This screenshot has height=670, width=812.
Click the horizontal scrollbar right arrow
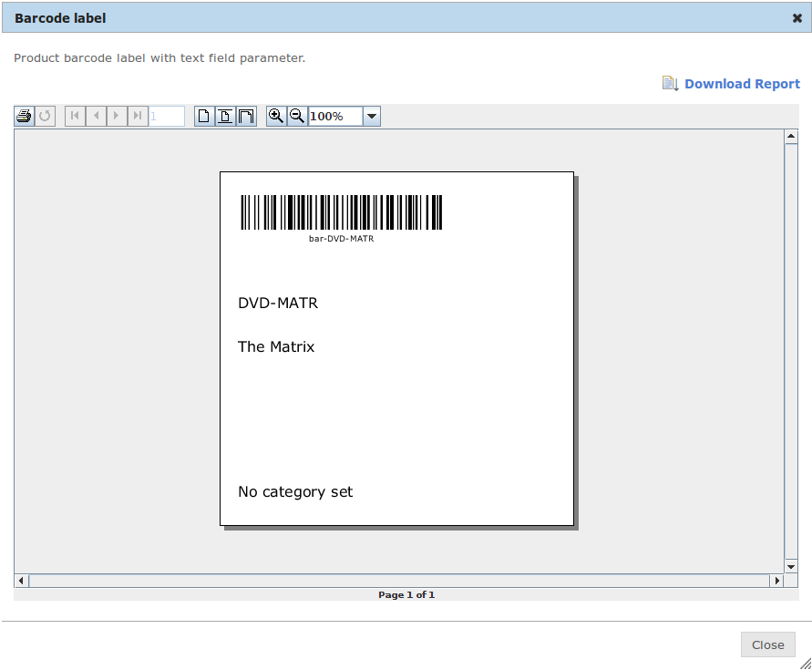[x=777, y=580]
